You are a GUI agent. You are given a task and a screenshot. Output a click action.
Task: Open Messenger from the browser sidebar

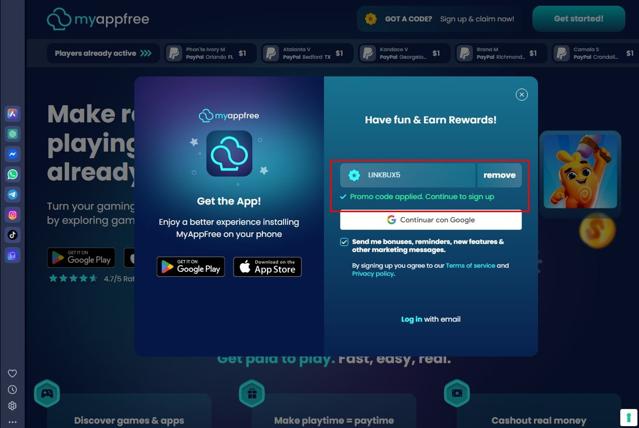12,154
